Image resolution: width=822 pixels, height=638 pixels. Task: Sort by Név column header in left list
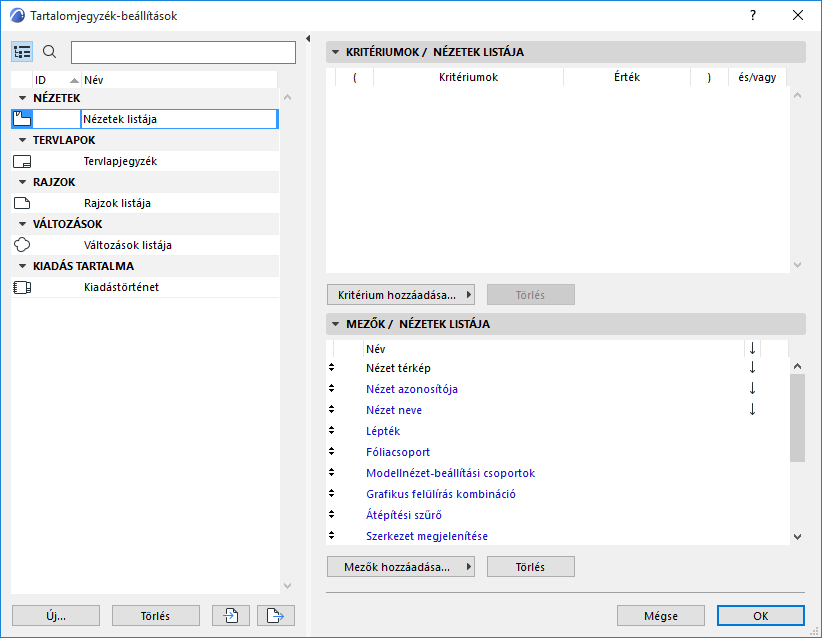179,80
